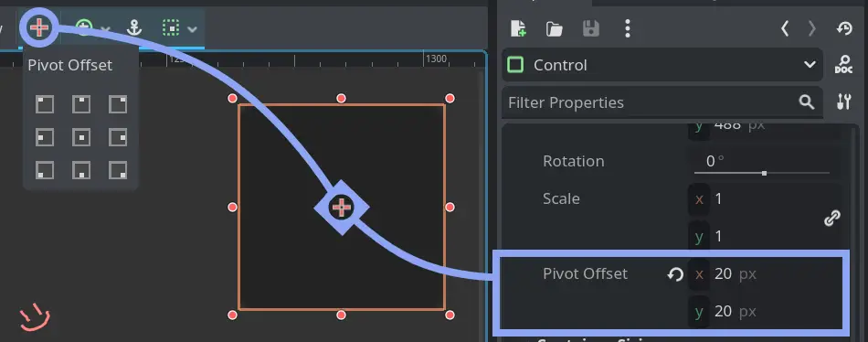
Task: Click the Pivot Offset popup heading text
Action: [x=69, y=65]
